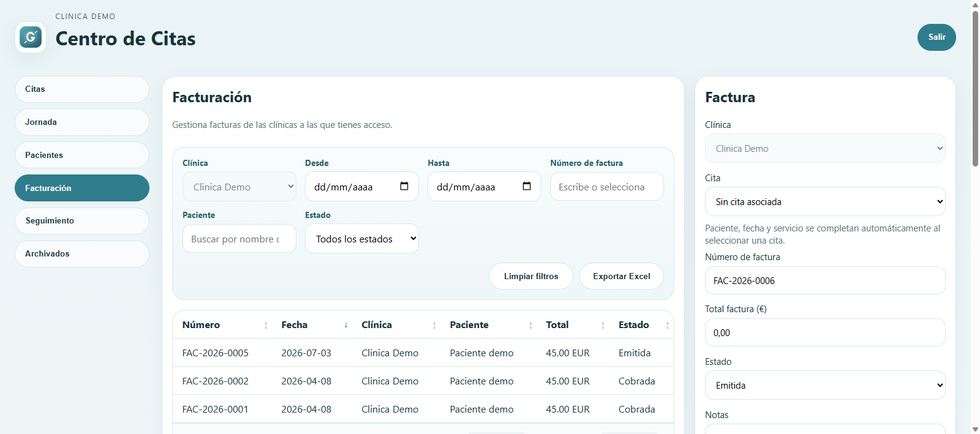Switch to the Archivados section

click(x=82, y=253)
